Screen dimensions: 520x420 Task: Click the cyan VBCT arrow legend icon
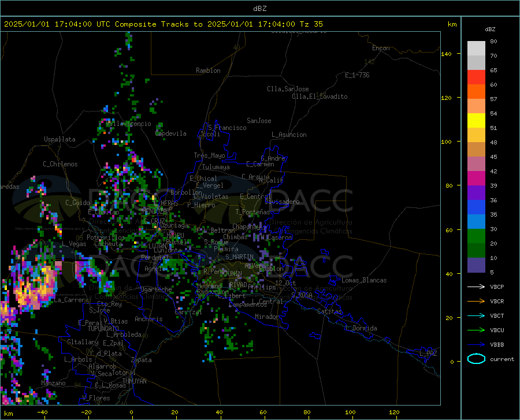pyautogui.click(x=476, y=315)
